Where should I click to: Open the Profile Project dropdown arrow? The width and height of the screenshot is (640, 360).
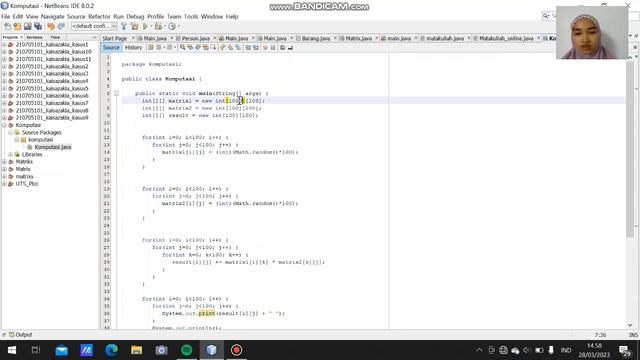tap(178, 27)
